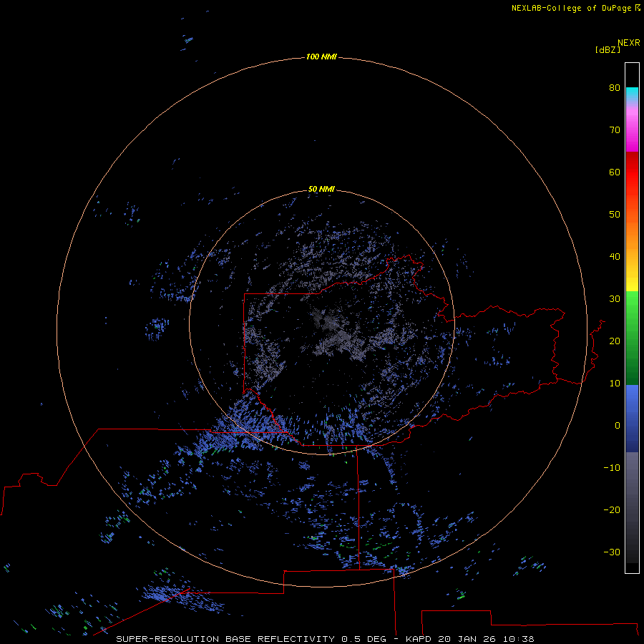Click the 70 value on the dBZ scale

pyautogui.click(x=615, y=130)
